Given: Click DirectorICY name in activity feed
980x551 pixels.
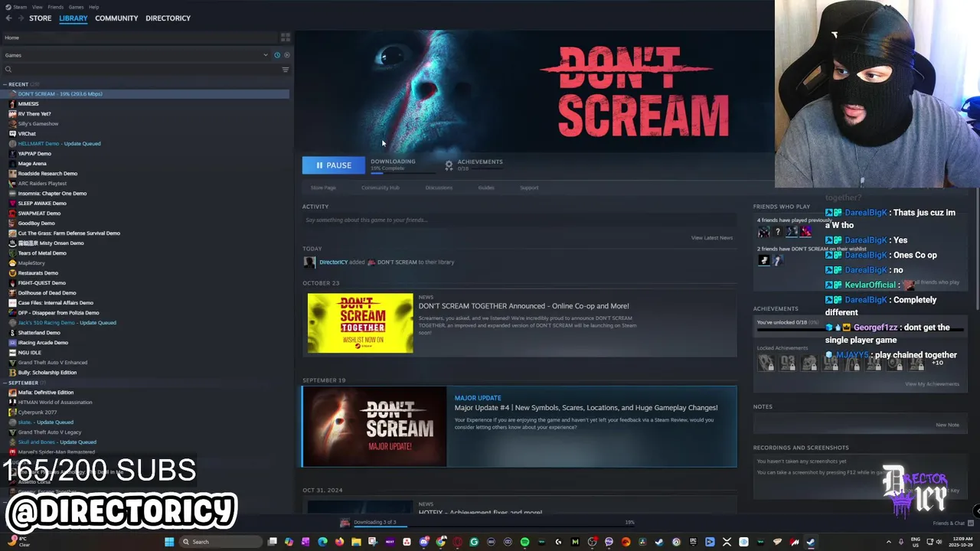Looking at the screenshot, I should point(333,262).
